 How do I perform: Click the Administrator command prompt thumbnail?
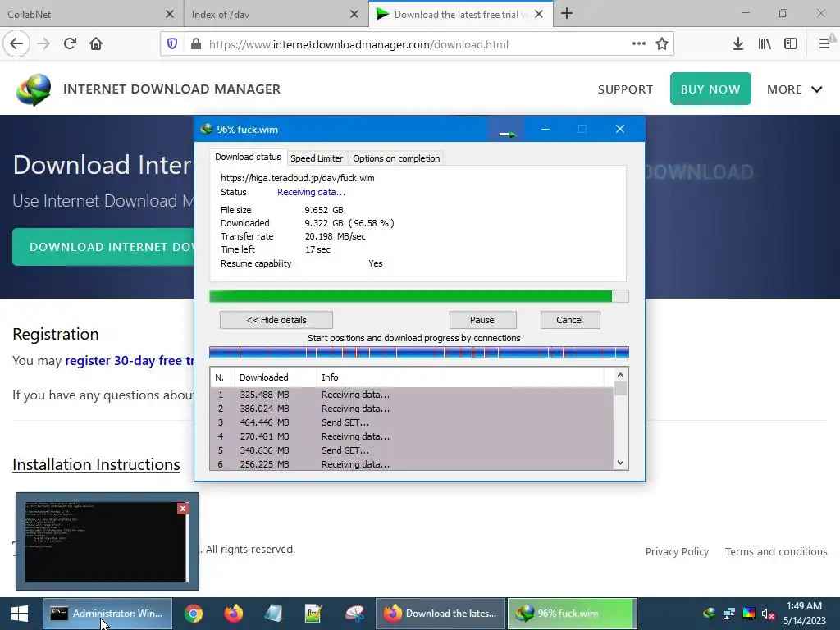[107, 541]
